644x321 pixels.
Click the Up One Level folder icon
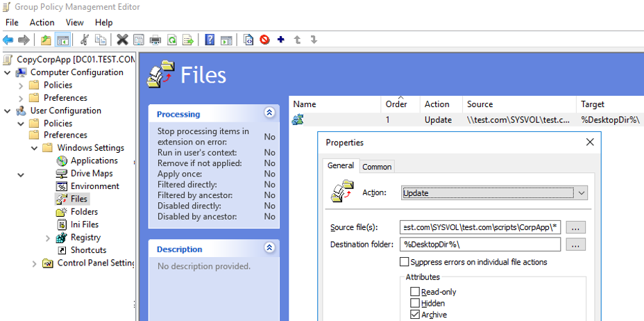pyautogui.click(x=46, y=40)
